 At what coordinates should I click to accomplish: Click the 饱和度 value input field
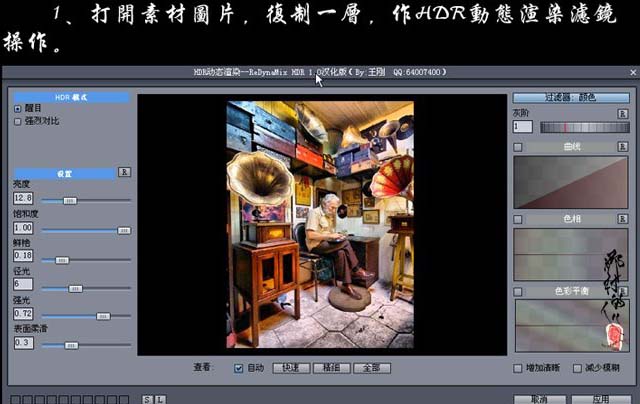click(23, 228)
